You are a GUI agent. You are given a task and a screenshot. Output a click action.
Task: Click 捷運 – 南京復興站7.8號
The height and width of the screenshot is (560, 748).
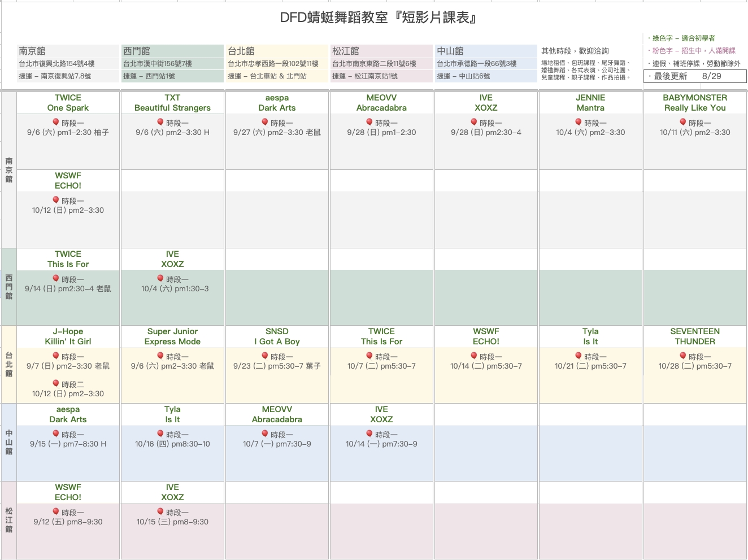[x=55, y=76]
